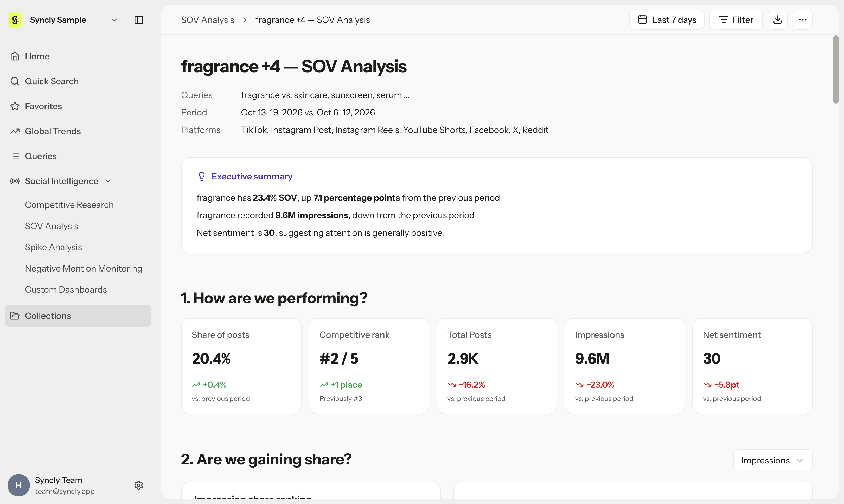Collapse the sidebar with the panel icon

coord(139,20)
